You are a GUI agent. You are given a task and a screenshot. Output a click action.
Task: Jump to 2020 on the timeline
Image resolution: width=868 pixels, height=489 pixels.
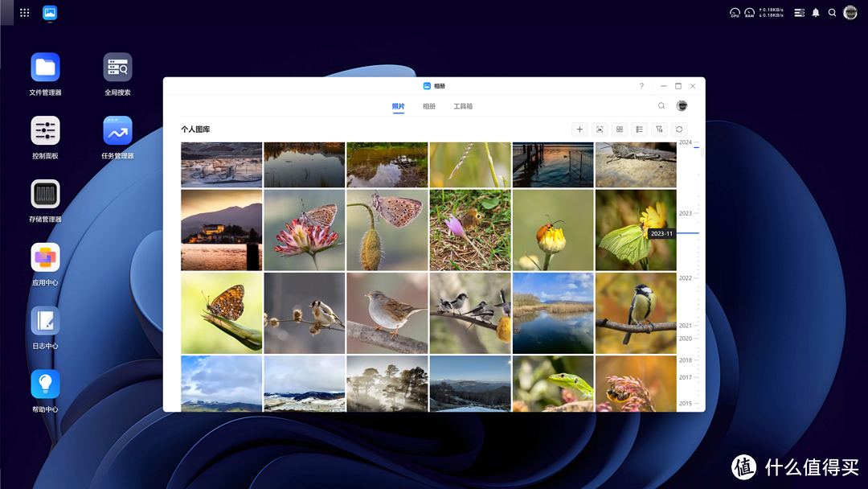[x=686, y=339]
